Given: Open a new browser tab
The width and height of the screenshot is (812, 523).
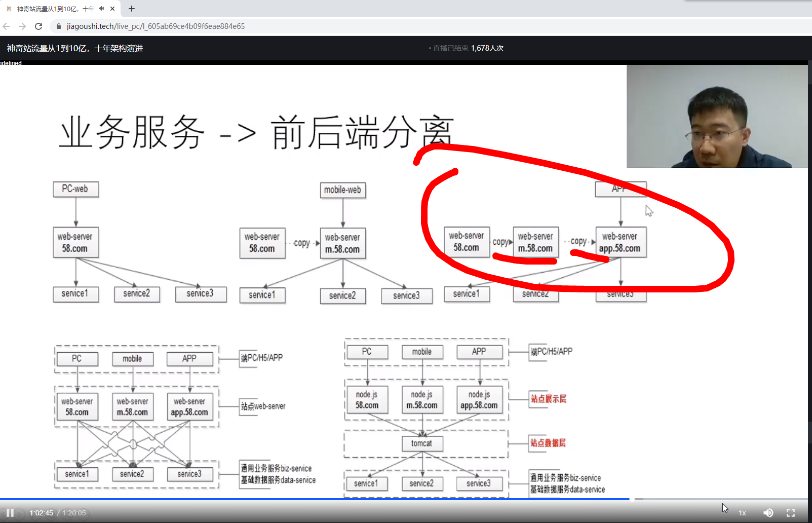Looking at the screenshot, I should [x=131, y=8].
